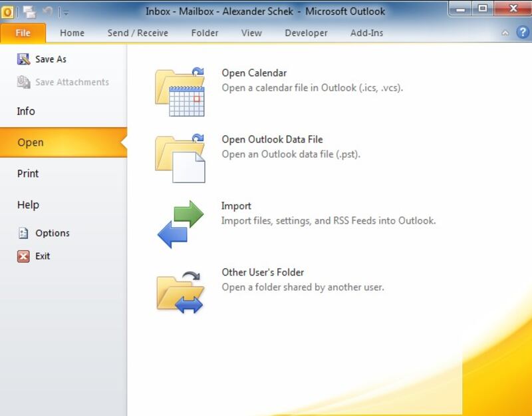Click the Other User's Folder icon
The height and width of the screenshot is (416, 532).
180,292
